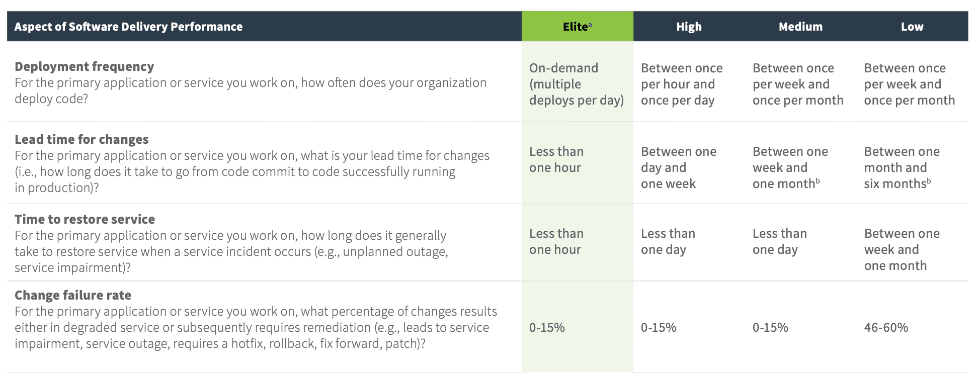Select Medium 'Between one week and one month' cell
The height and width of the screenshot is (375, 980).
pos(790,167)
